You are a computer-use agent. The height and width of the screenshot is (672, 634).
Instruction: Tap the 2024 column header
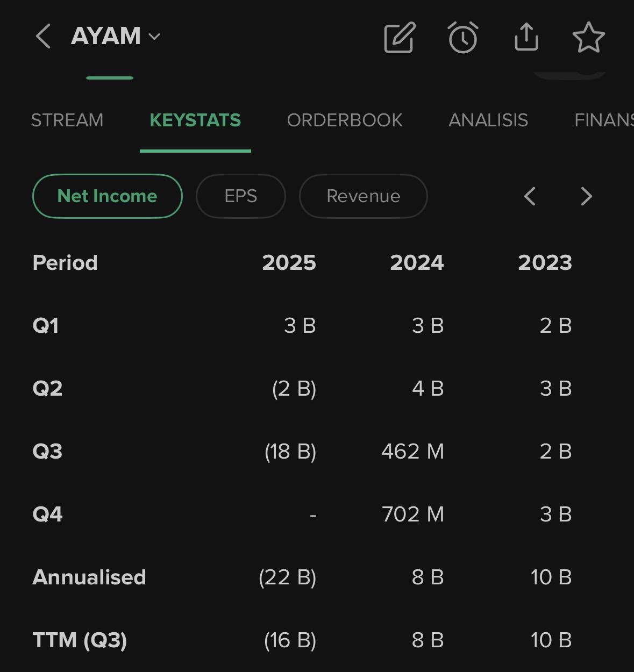tap(417, 263)
